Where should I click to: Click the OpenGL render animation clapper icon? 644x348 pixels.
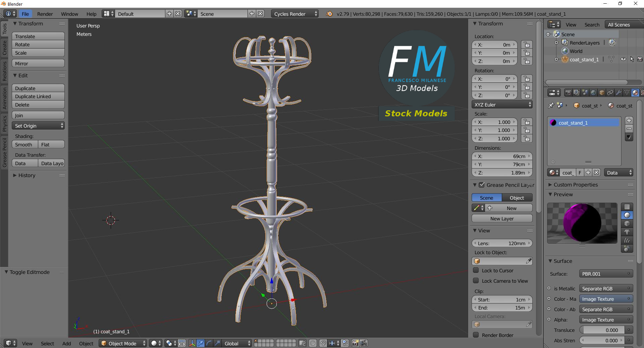[x=364, y=343]
